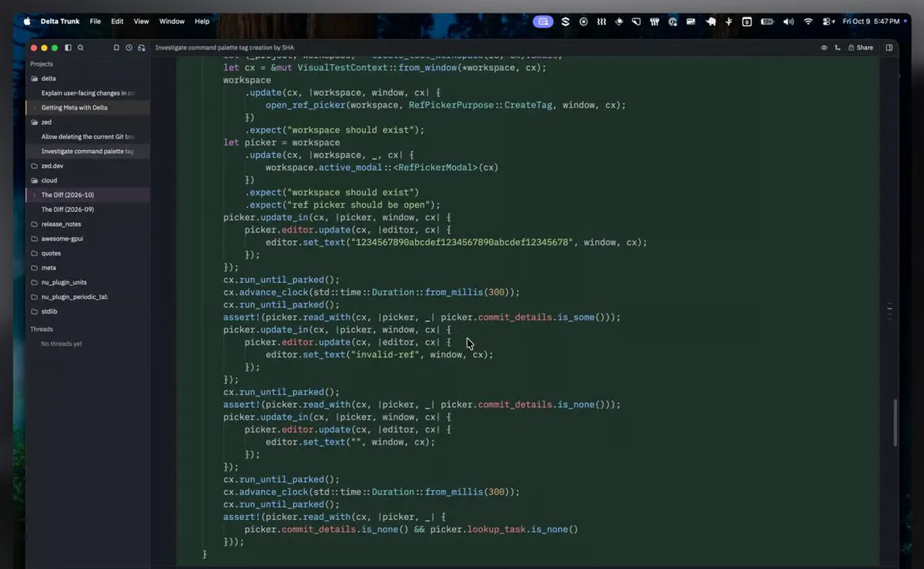
Task: Click the vertical scrollbar thumb in code view
Action: 895,422
